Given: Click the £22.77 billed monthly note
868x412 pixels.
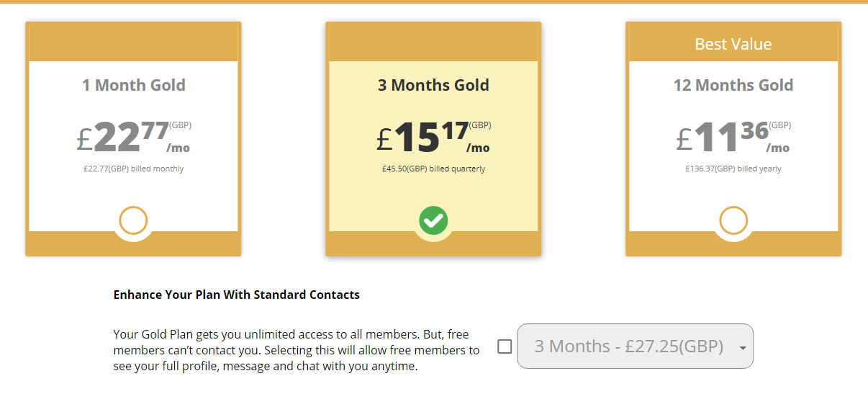Looking at the screenshot, I should 133,169.
